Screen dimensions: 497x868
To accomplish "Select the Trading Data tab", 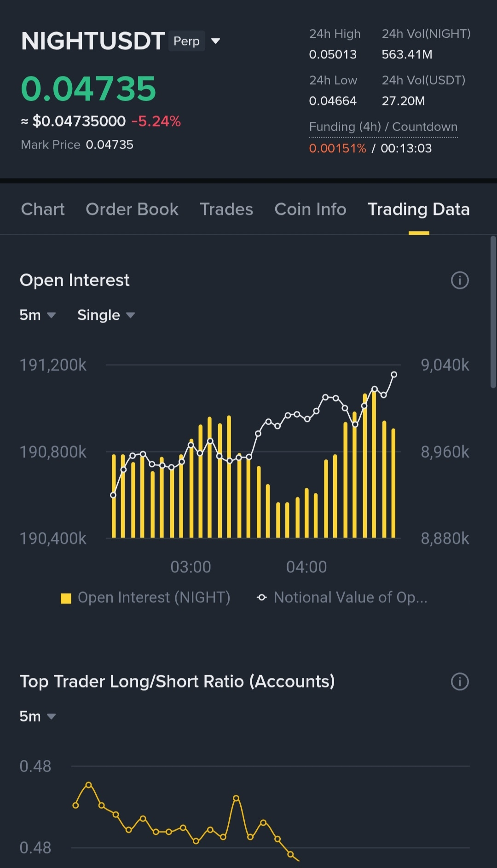I will (x=418, y=209).
